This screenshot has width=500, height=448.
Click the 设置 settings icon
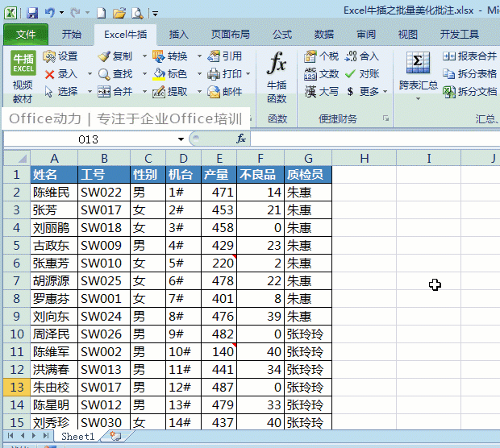tap(49, 56)
